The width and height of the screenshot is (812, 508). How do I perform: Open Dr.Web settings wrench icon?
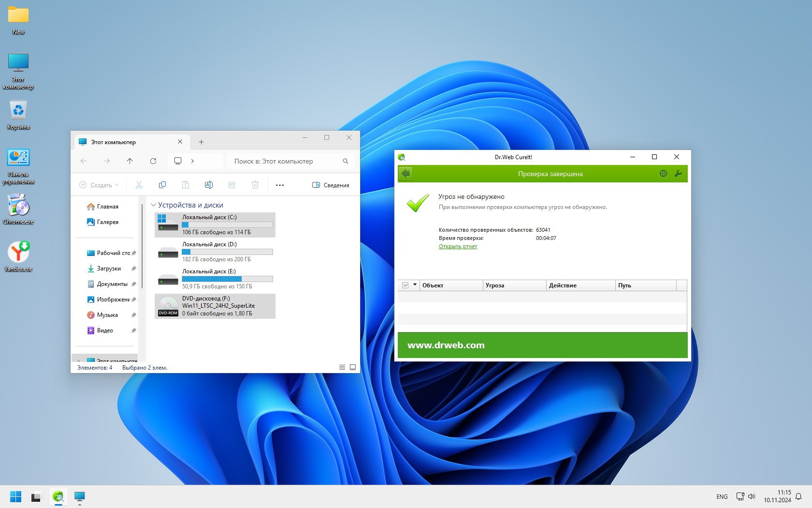[x=678, y=174]
